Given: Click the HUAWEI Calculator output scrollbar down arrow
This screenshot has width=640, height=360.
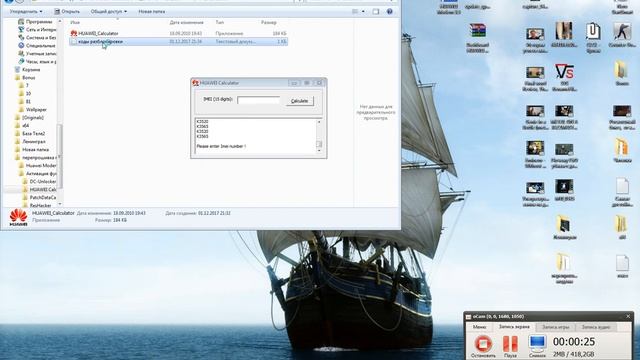Looking at the screenshot, I should (x=319, y=151).
